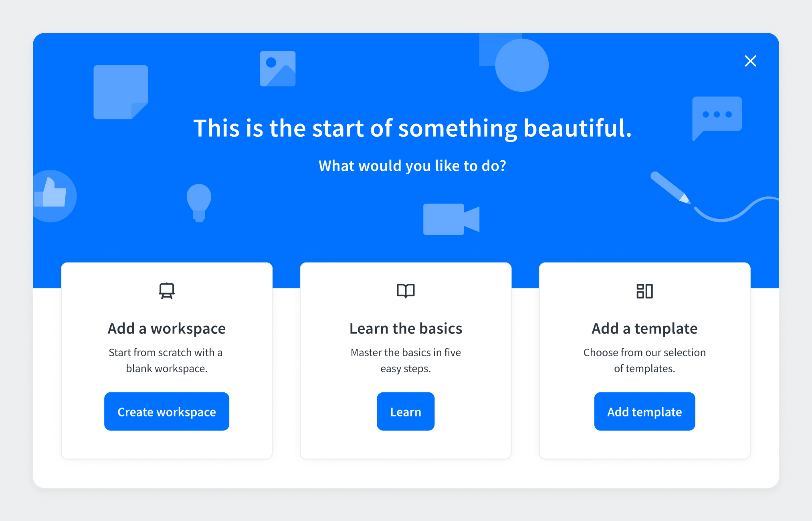The width and height of the screenshot is (812, 521).
Task: Click the thumbs up icon
Action: (x=52, y=196)
